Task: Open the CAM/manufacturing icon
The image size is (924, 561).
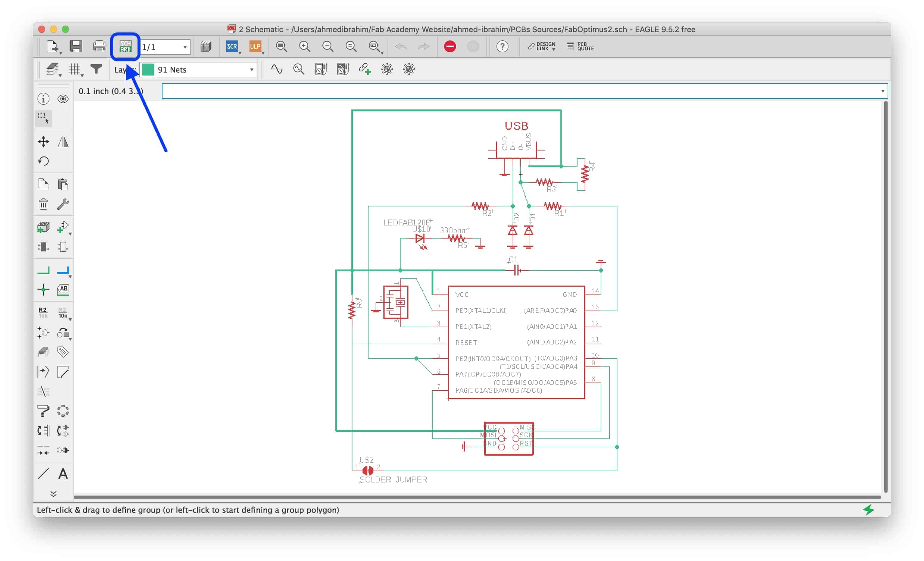Action: coord(205,46)
